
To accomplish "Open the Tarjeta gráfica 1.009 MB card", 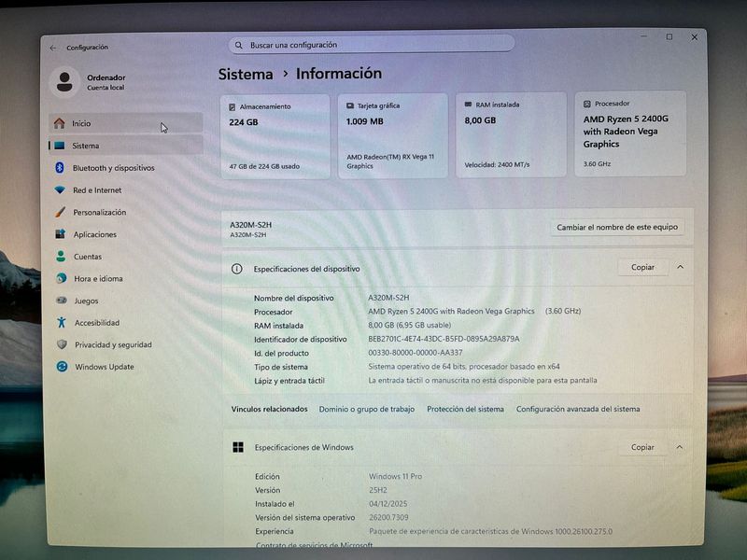I will click(x=393, y=135).
